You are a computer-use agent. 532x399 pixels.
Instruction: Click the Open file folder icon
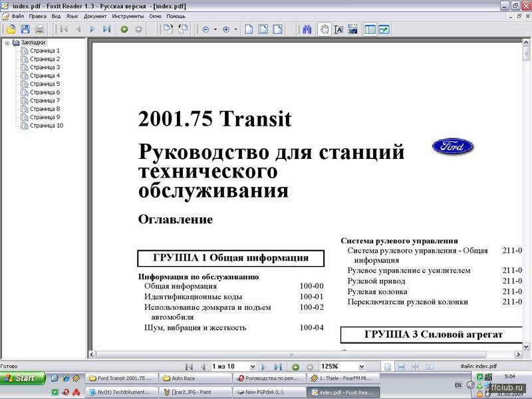(x=11, y=29)
